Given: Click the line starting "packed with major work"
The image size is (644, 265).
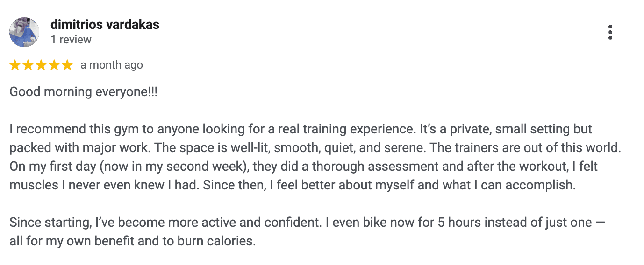Looking at the screenshot, I should (315, 148).
